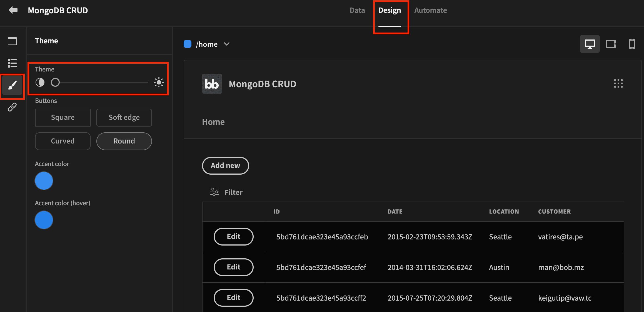This screenshot has width=644, height=312.
Task: Open the Automate tab
Action: (431, 10)
